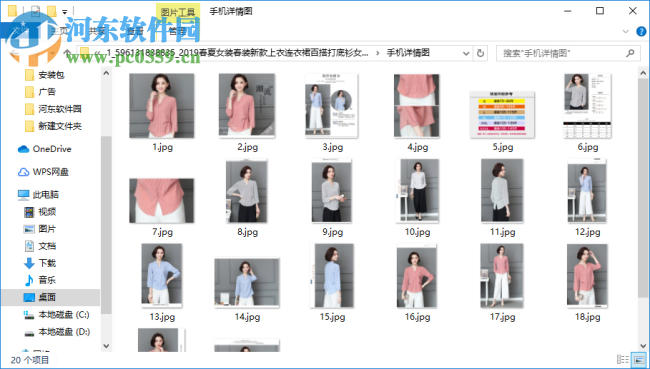Select thumbnail 16.jpg

[417, 276]
